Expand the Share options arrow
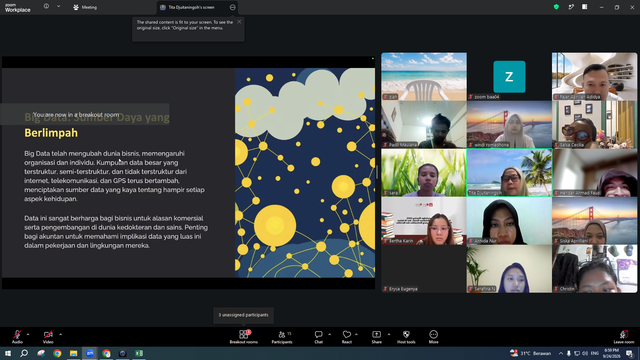 [389, 334]
